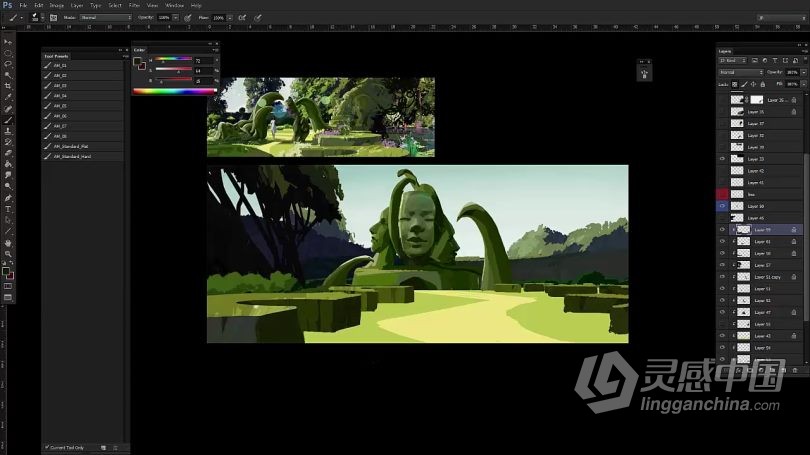The height and width of the screenshot is (455, 810).
Task: Select the Quick Selection tool
Action: point(8,75)
